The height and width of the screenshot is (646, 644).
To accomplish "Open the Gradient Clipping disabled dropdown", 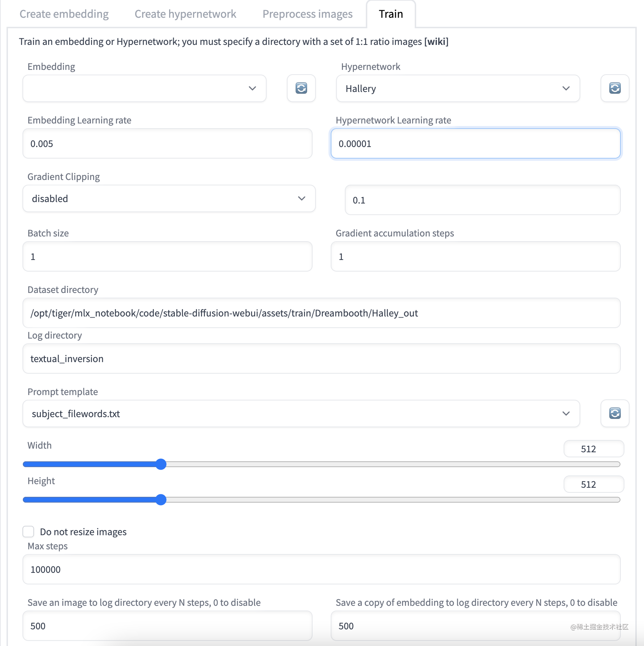I will tap(169, 198).
